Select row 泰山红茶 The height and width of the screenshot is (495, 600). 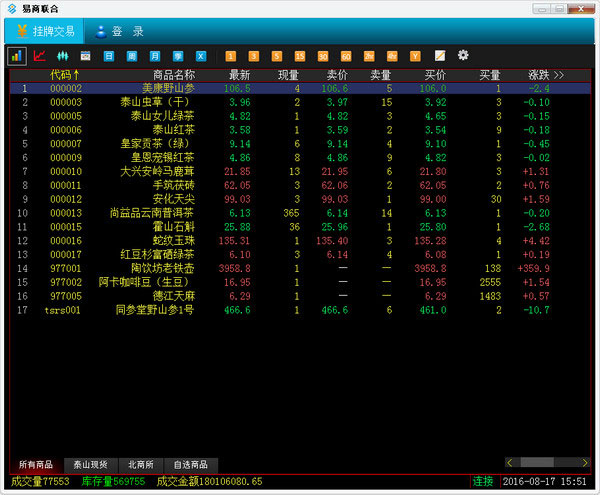300,130
